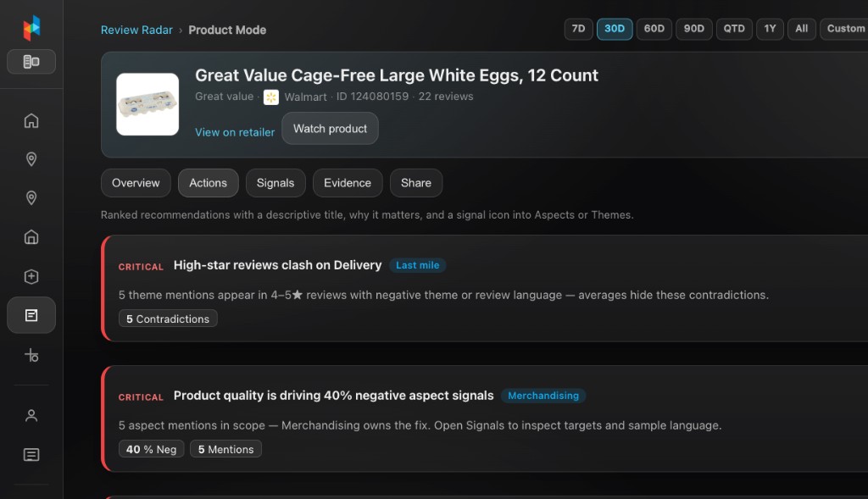Click the colorful app logo
This screenshot has height=499, width=868.
(x=31, y=28)
